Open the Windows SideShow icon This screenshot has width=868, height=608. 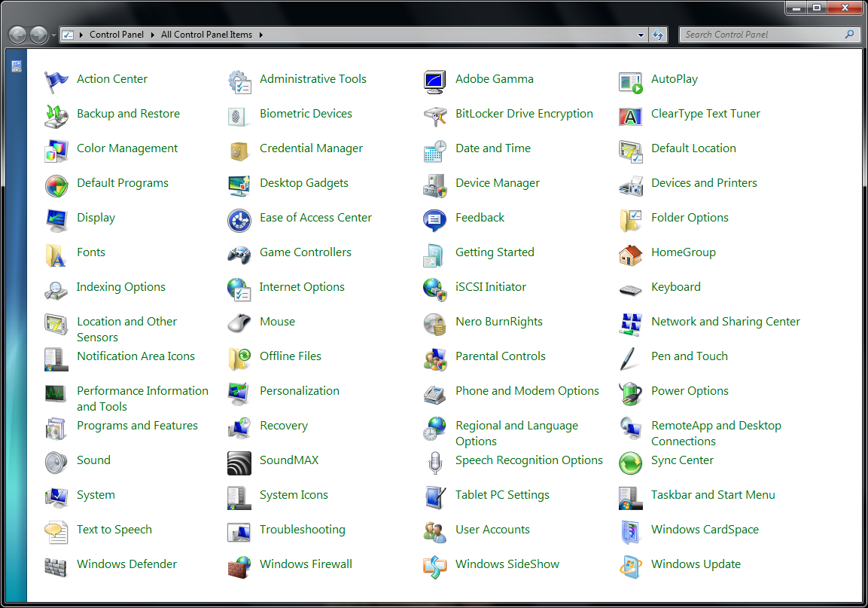pos(434,567)
